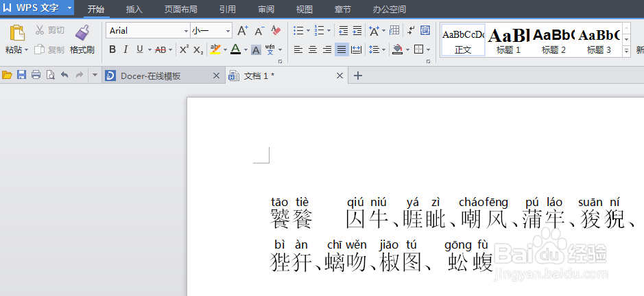
Task: Align text left
Action: pos(298,49)
